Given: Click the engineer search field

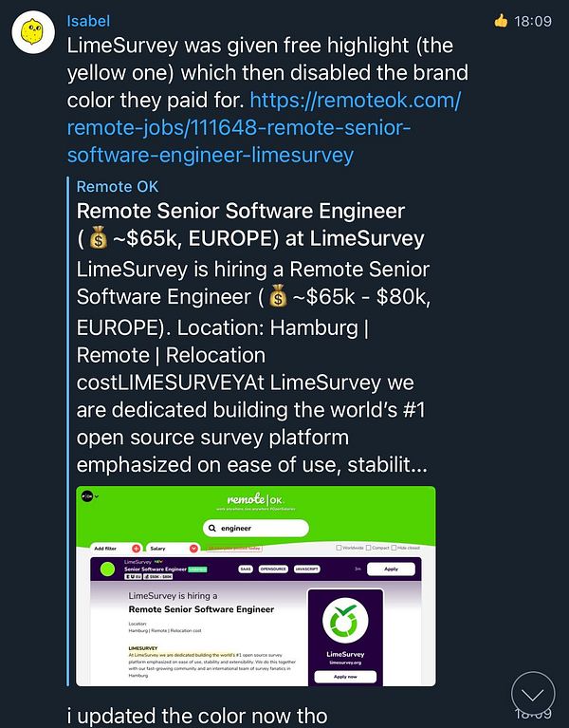Looking at the screenshot, I should (261, 527).
